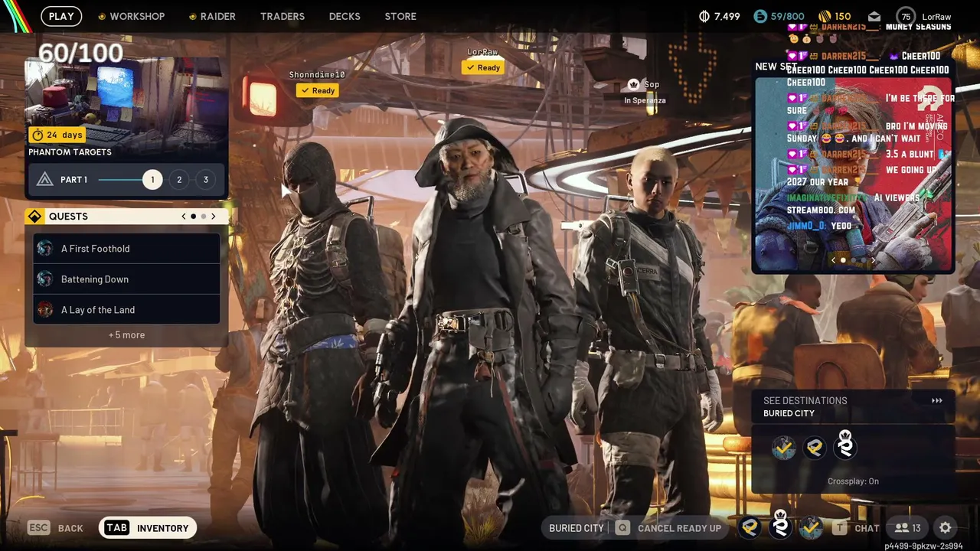Click the white crowned emblem in squad panel
This screenshot has height=551, width=980.
coord(845,445)
